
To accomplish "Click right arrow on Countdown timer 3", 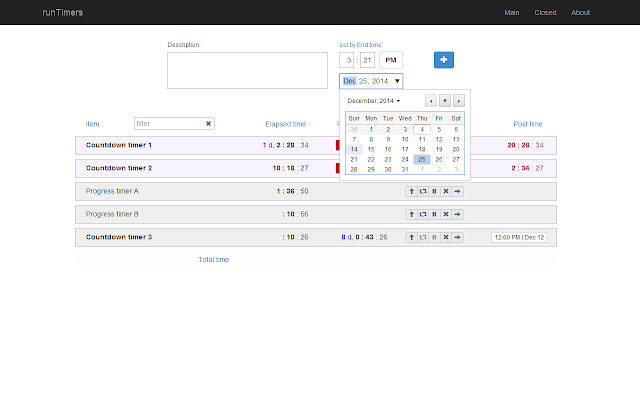I will [x=457, y=237].
